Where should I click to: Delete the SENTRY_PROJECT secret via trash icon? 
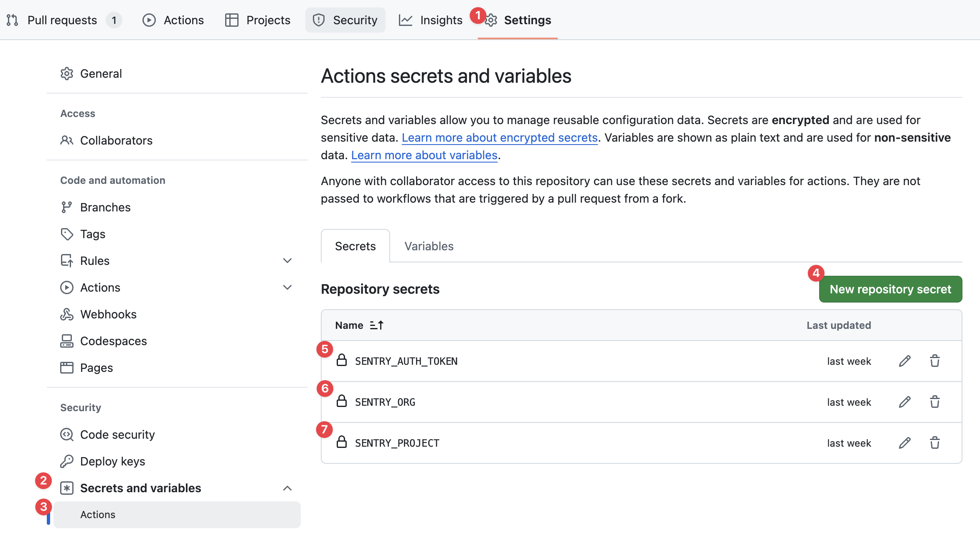pos(935,442)
